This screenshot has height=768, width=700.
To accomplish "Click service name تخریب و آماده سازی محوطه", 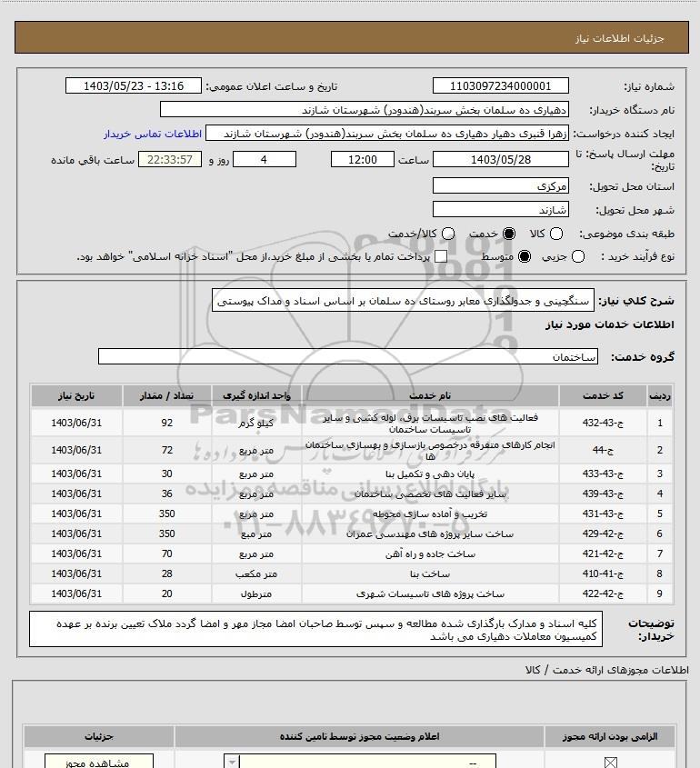I will tap(430, 514).
